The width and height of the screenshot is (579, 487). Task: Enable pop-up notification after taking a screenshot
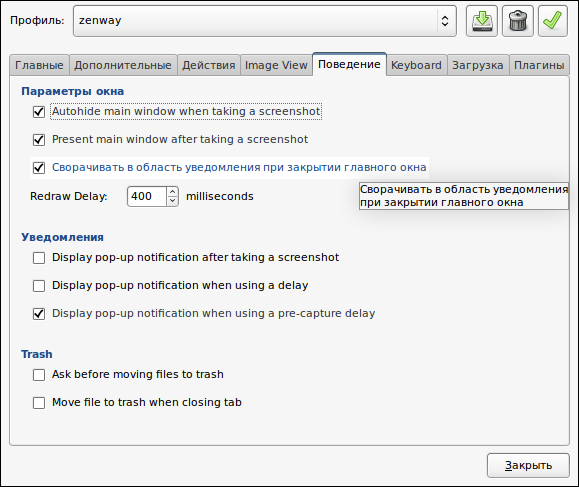click(x=39, y=258)
